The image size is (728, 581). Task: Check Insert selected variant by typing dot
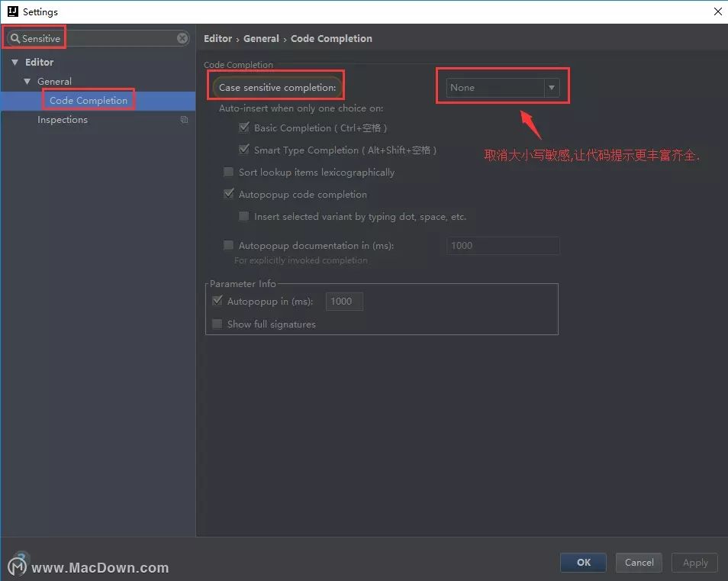pos(243,216)
